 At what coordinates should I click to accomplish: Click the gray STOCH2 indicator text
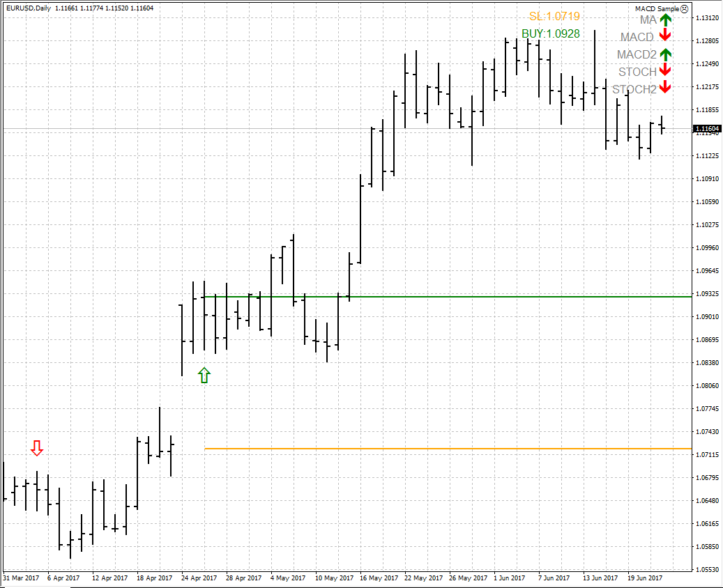click(634, 89)
